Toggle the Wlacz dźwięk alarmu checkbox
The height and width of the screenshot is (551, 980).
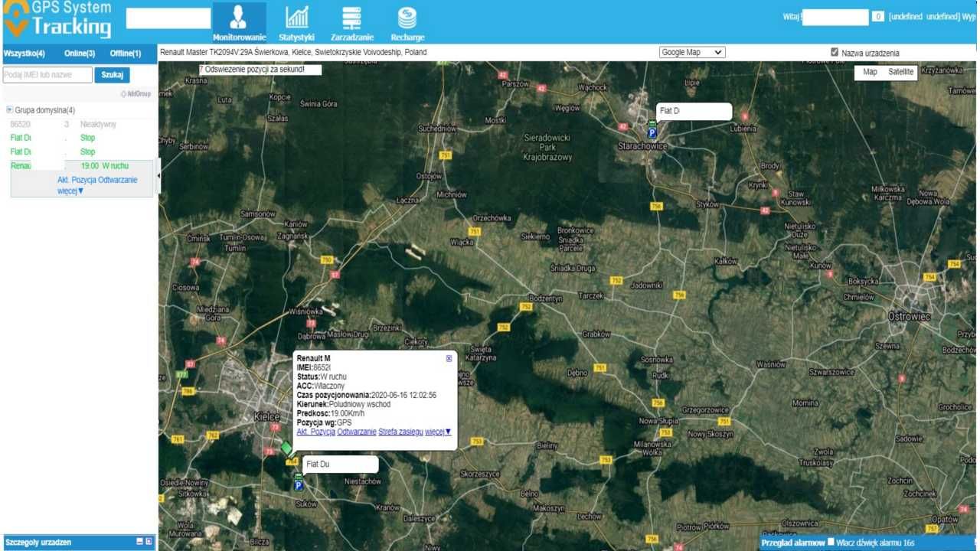pos(831,543)
